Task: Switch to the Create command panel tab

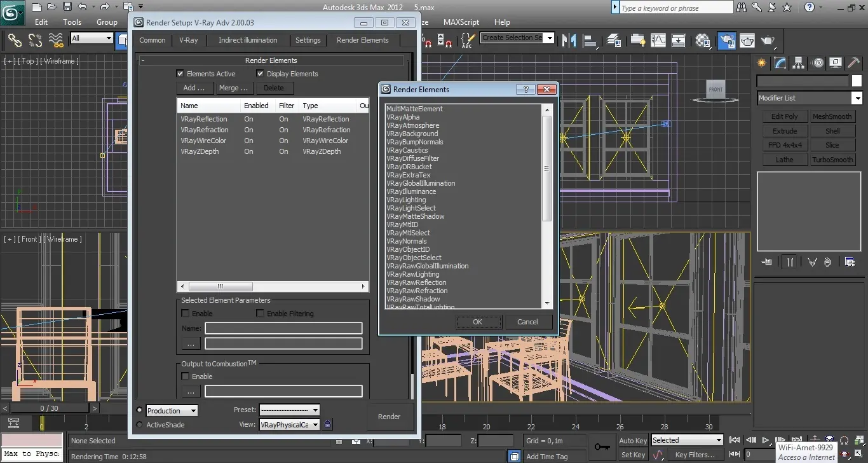Action: [x=762, y=62]
